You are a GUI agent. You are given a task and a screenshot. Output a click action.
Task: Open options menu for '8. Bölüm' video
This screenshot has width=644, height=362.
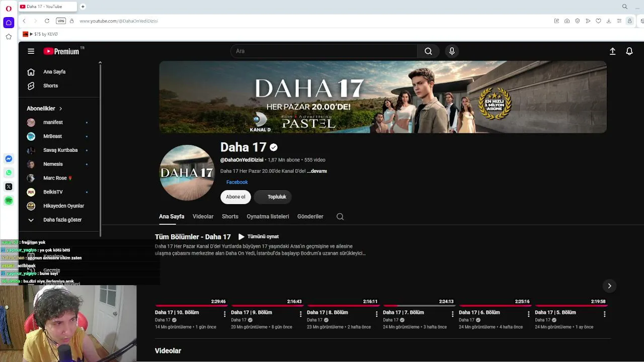377,314
